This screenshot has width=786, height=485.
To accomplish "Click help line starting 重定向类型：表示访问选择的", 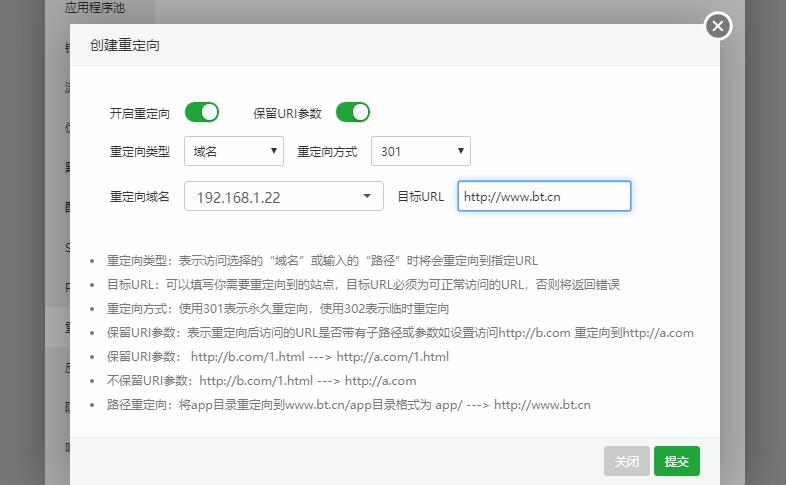I will [x=322, y=261].
